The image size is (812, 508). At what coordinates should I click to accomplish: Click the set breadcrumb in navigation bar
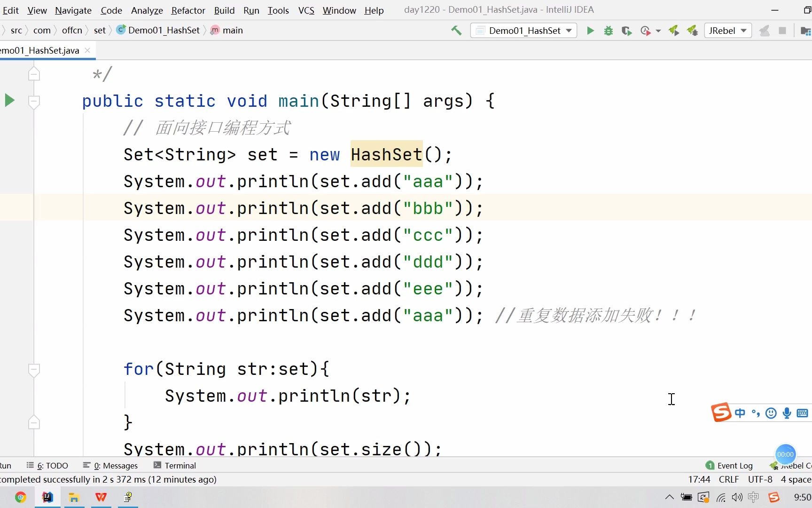click(100, 31)
